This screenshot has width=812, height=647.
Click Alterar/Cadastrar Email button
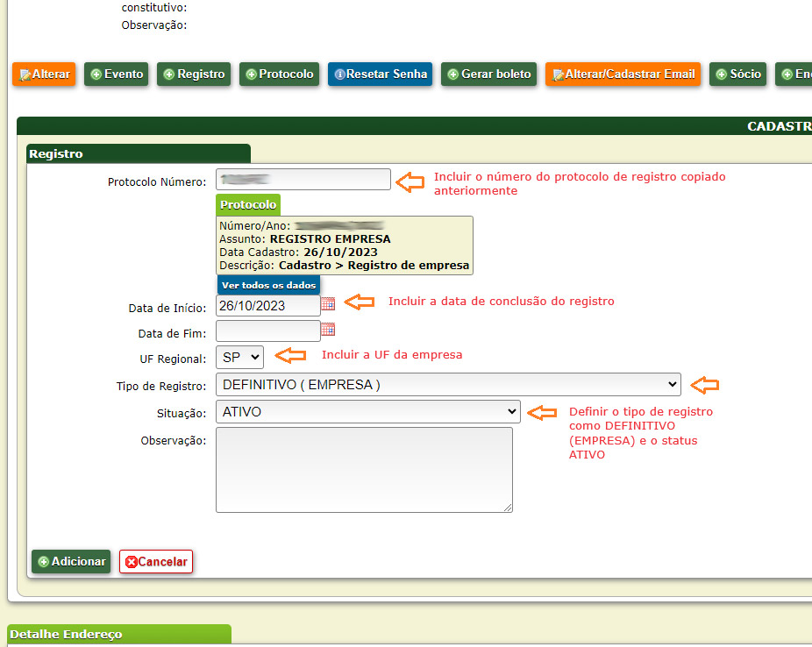(x=623, y=75)
